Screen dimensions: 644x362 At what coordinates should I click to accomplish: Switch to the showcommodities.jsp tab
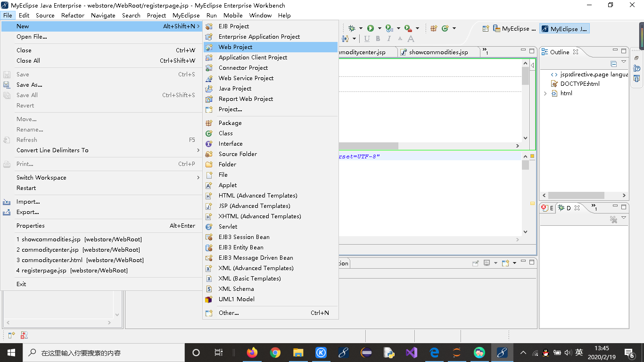pyautogui.click(x=438, y=52)
